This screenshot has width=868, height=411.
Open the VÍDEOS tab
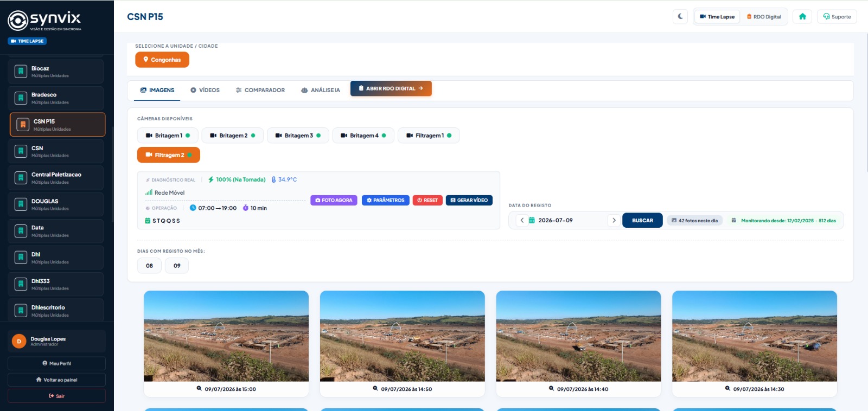click(205, 90)
